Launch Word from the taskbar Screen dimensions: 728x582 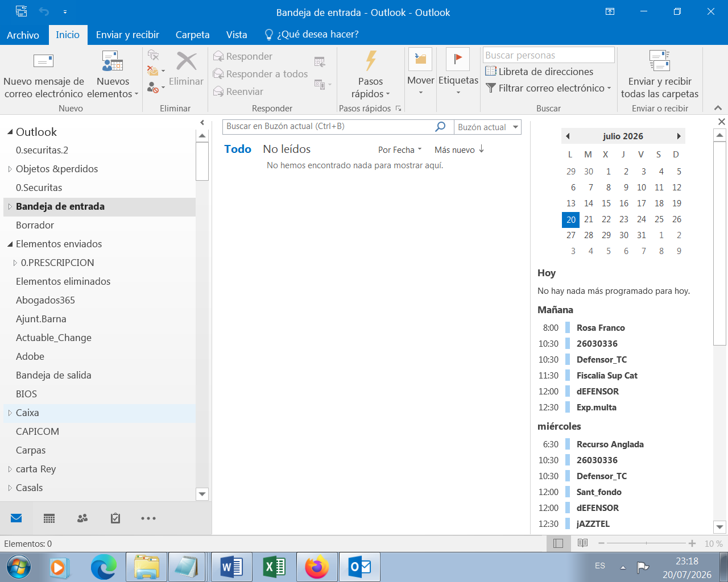[x=231, y=567]
